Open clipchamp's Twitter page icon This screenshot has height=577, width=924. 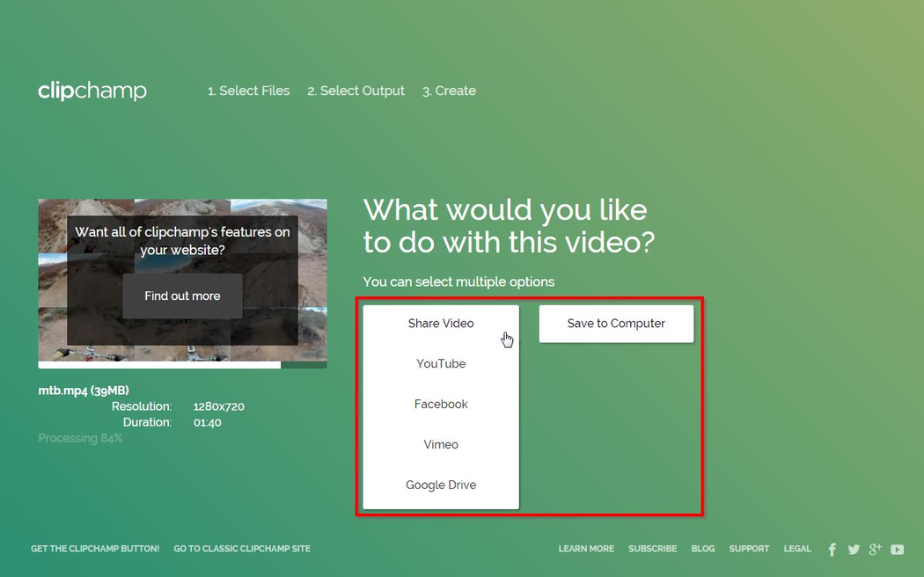pyautogui.click(x=854, y=550)
